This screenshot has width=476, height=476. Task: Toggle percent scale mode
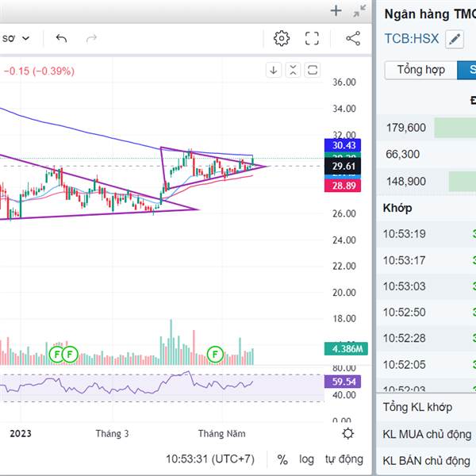pyautogui.click(x=282, y=459)
